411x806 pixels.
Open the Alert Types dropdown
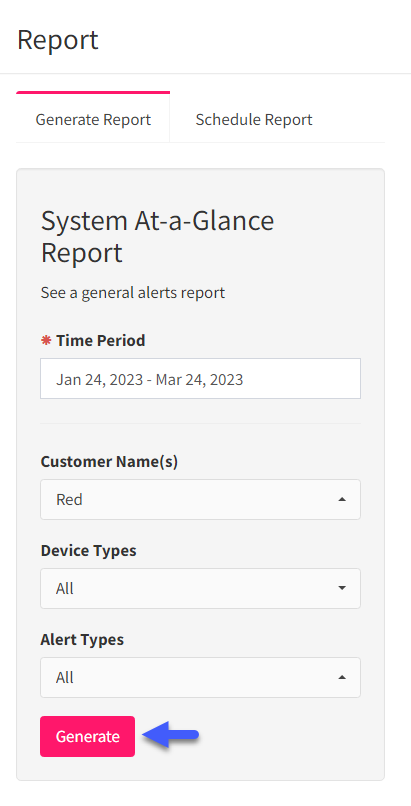(200, 677)
